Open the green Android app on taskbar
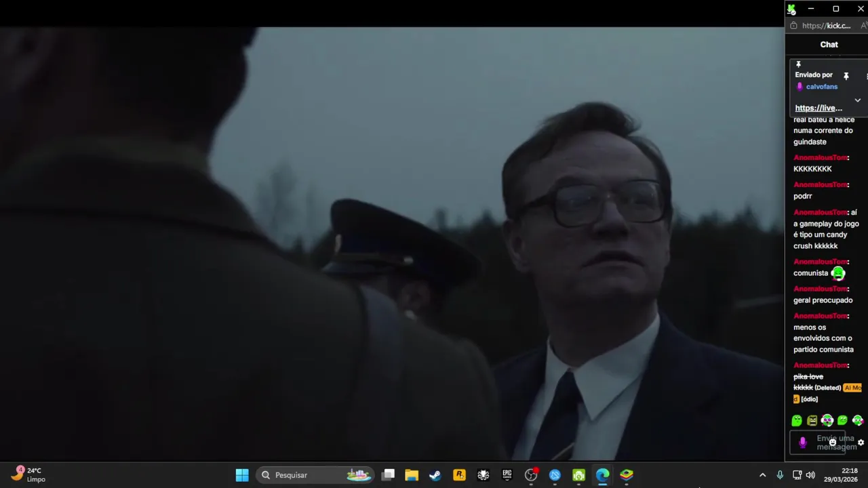 pos(578,475)
